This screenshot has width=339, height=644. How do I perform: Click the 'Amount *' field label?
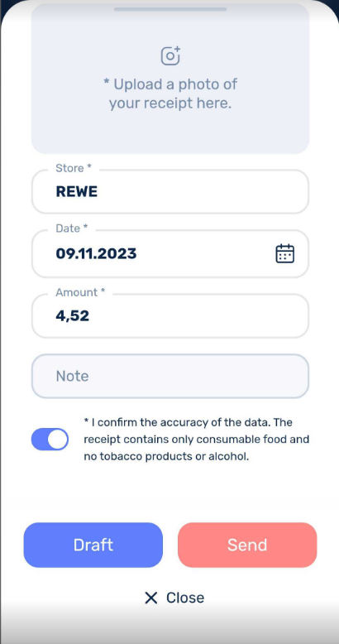pyautogui.click(x=80, y=292)
